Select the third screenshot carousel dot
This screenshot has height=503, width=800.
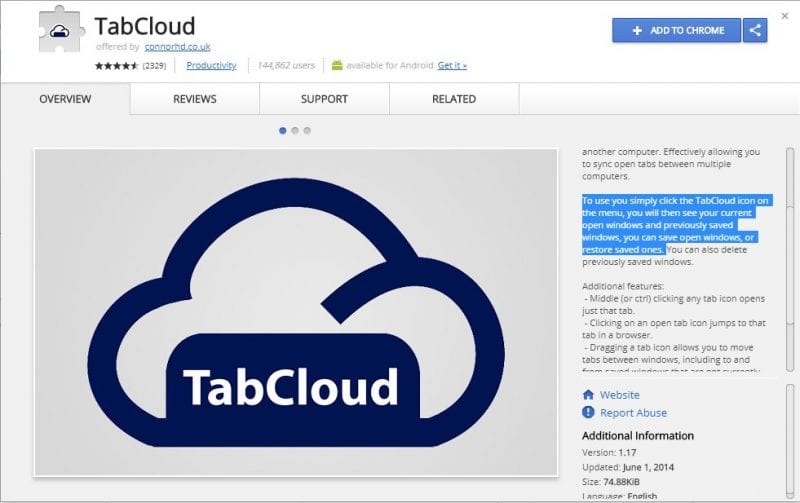pyautogui.click(x=307, y=131)
